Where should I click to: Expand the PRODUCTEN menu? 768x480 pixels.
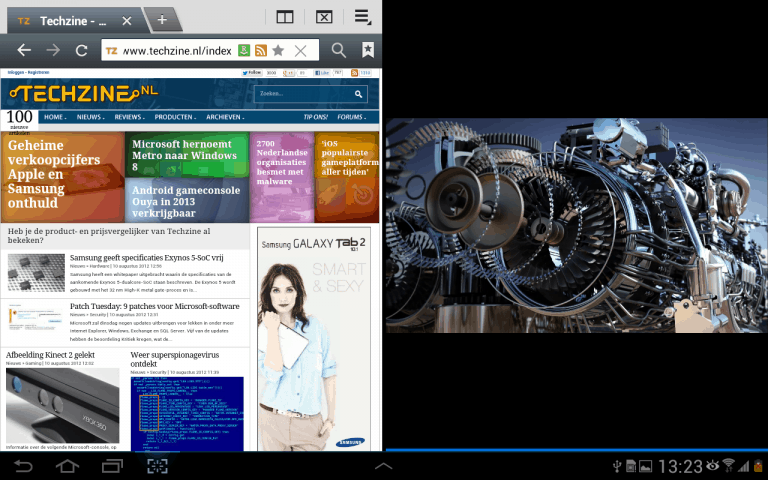[x=175, y=117]
